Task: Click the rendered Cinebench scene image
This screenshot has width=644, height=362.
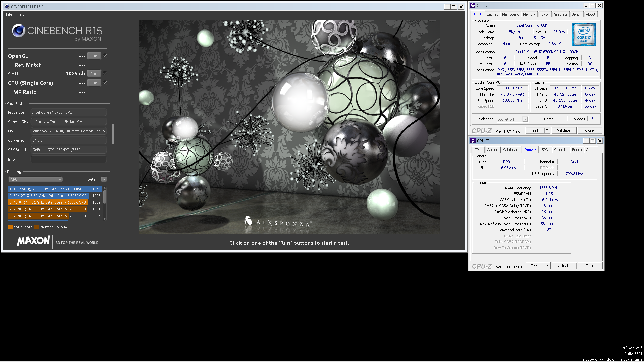Action: [x=289, y=127]
